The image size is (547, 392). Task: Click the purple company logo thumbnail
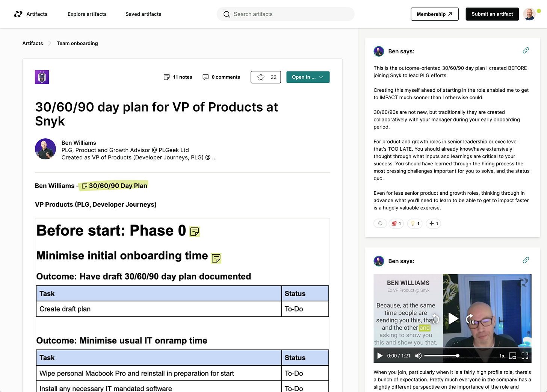[42, 77]
